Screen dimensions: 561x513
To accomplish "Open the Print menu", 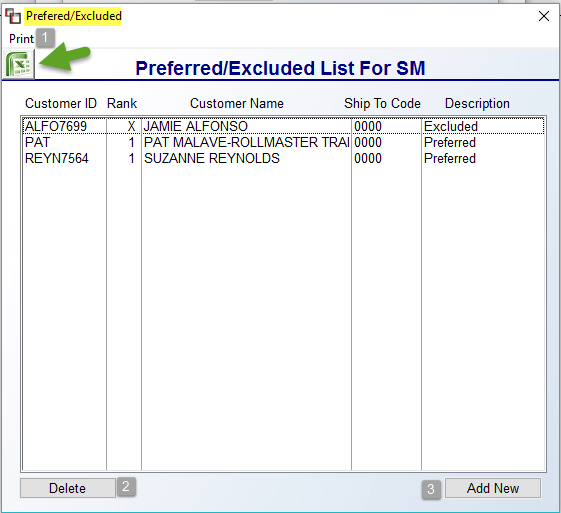I will (x=21, y=39).
